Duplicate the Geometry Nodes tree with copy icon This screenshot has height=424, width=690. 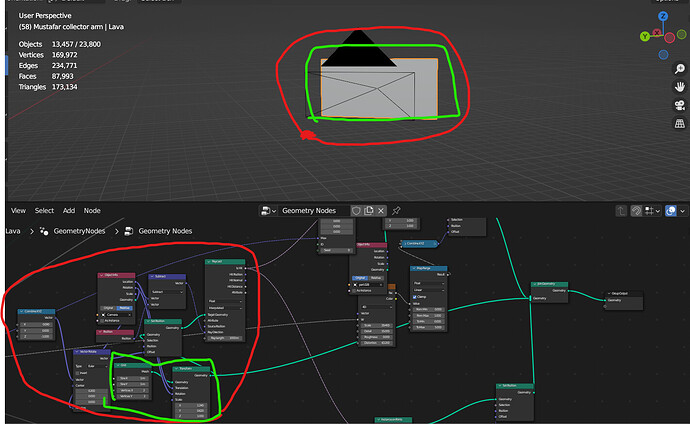point(369,211)
